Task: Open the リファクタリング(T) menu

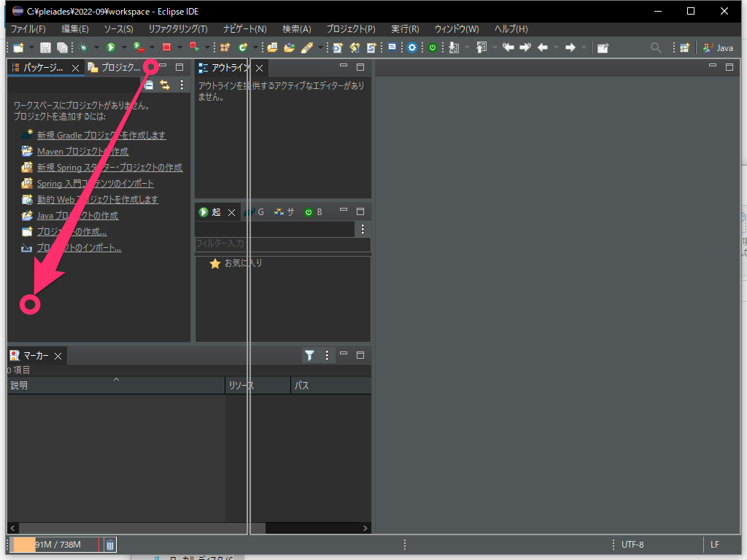Action: pos(177,28)
